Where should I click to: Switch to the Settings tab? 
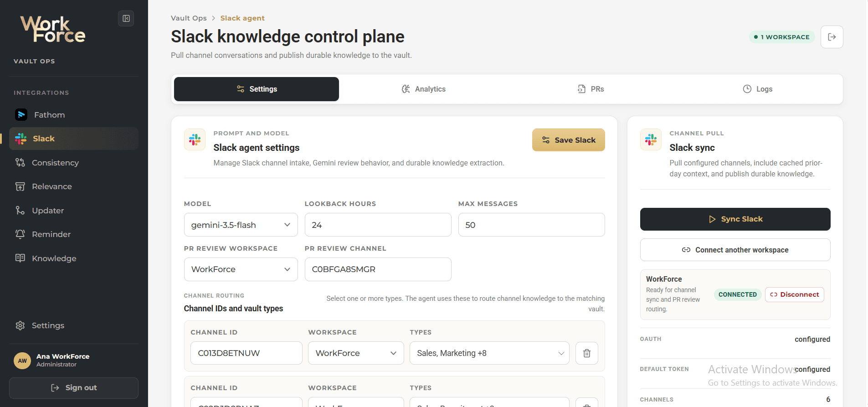(257, 89)
